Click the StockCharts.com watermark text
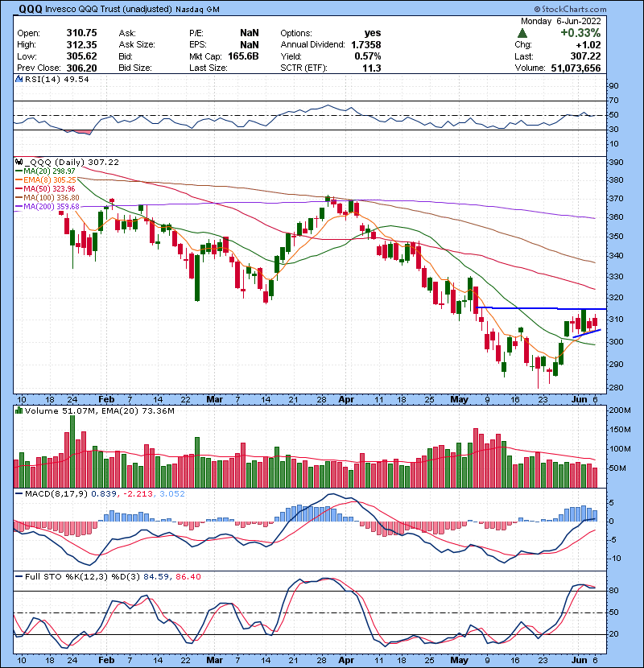Image resolution: width=644 pixels, height=668 pixels. 570,9
